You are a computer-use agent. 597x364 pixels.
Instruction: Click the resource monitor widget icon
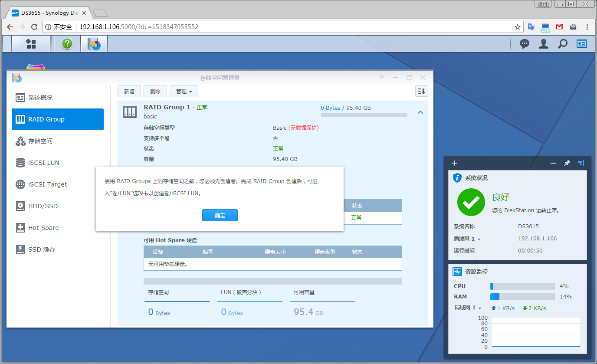[x=457, y=272]
